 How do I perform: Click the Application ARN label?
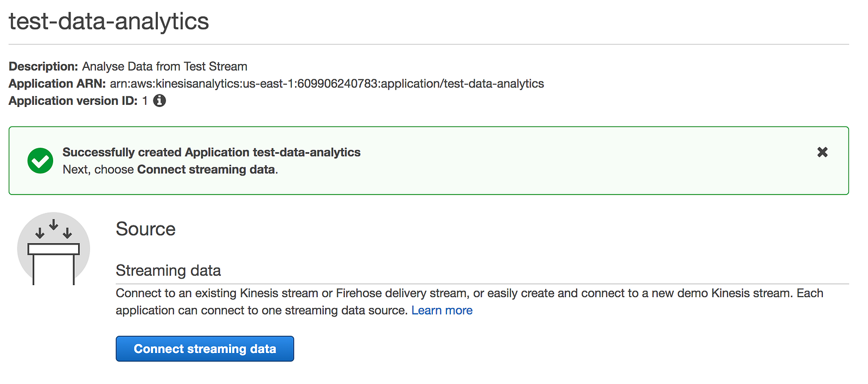(57, 84)
